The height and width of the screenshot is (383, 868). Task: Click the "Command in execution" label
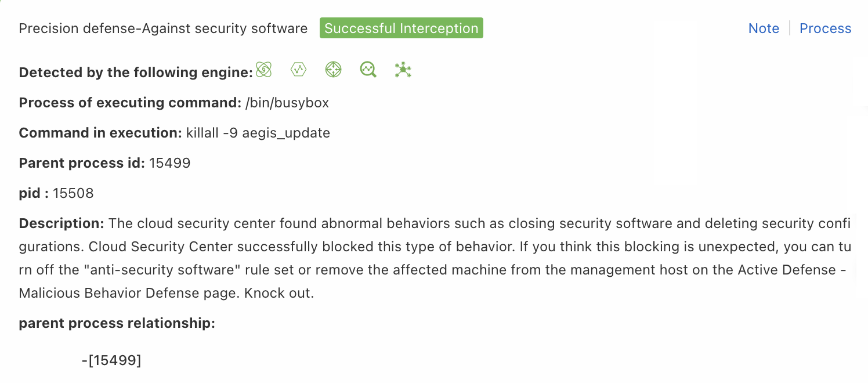[x=100, y=133]
